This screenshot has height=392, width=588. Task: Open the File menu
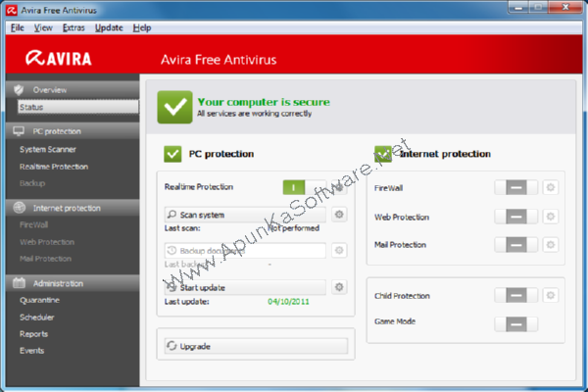coord(18,27)
